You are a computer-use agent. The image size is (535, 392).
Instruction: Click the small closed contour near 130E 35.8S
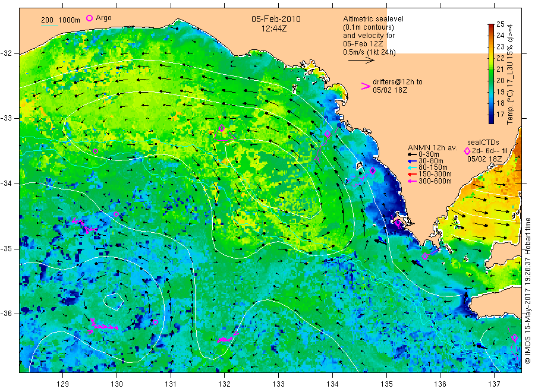(114, 301)
